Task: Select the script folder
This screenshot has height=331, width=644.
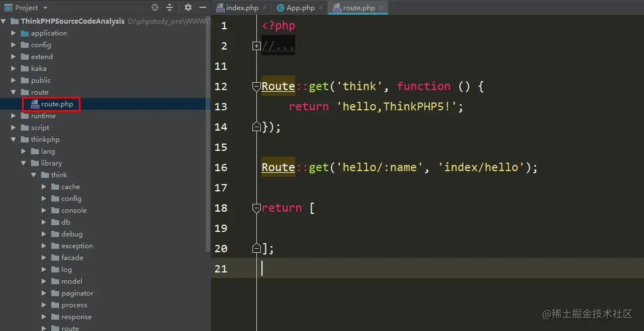Action: click(x=35, y=128)
